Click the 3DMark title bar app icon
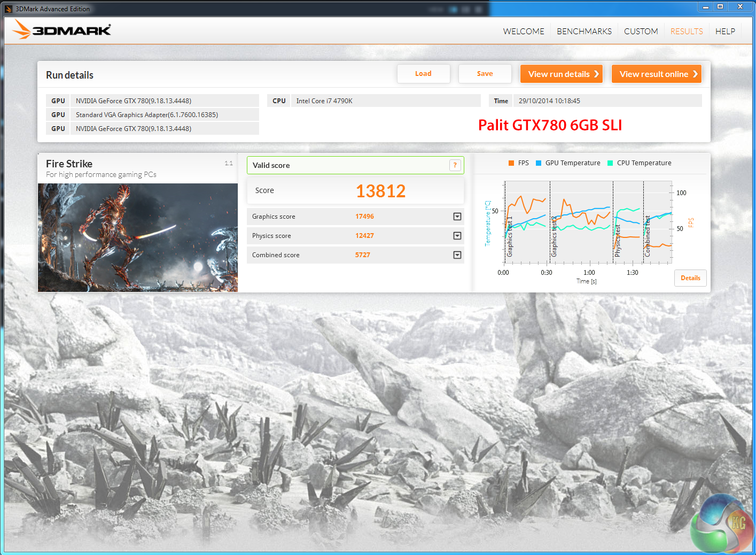 [9, 9]
